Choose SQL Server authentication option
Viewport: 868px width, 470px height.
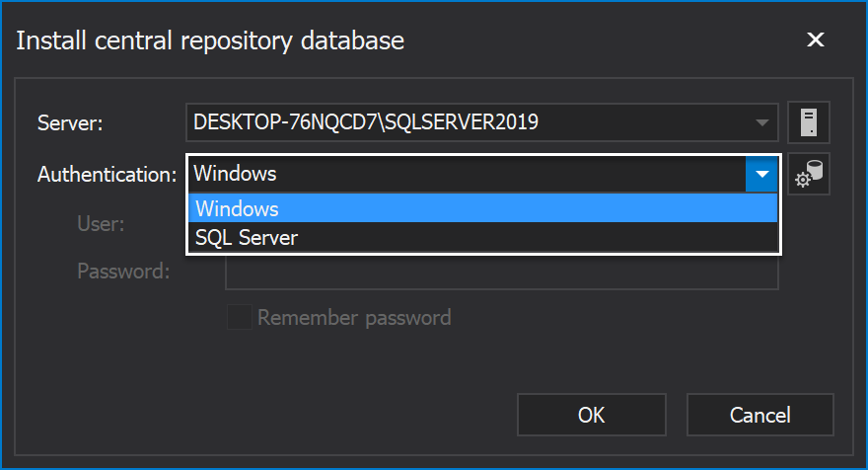(482, 237)
